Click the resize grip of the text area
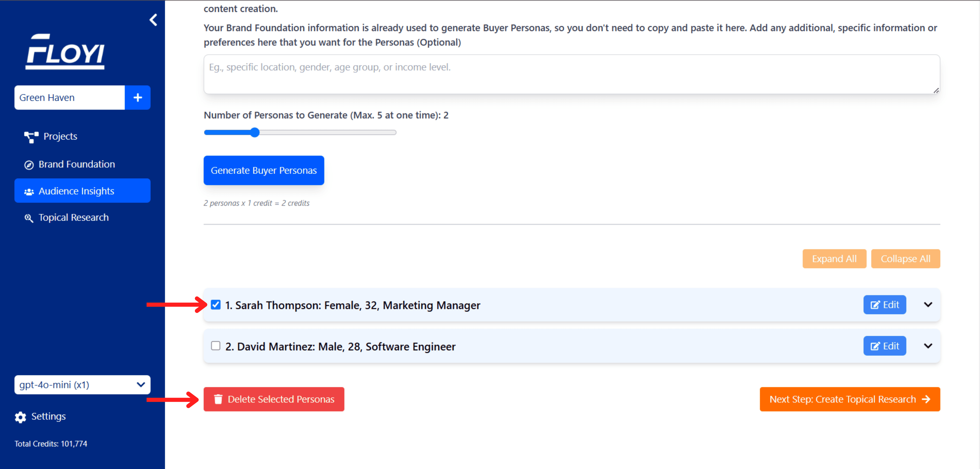The image size is (980, 469). [936, 90]
